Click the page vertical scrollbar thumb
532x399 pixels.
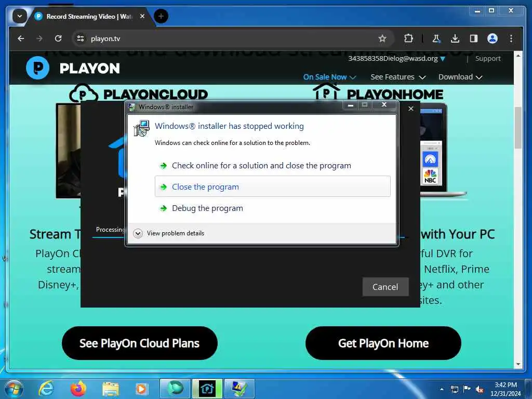tap(518, 128)
